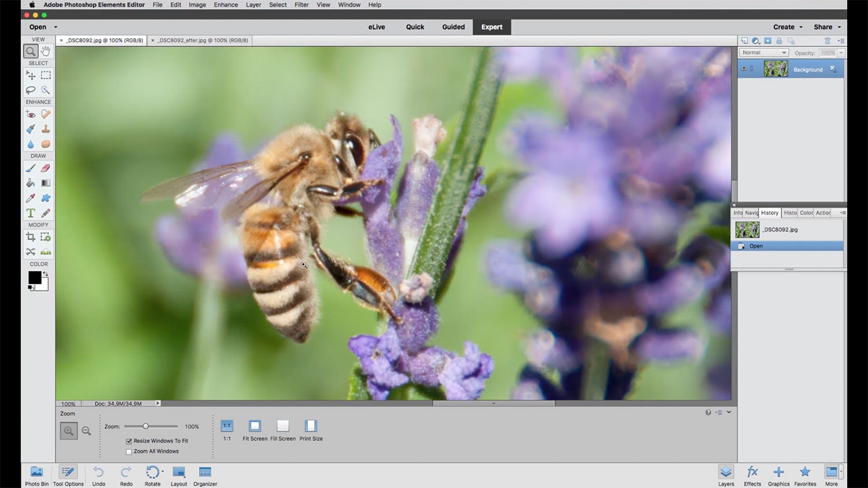Activate the Red Eye Removal tool
This screenshot has width=868, height=488.
coord(31,114)
